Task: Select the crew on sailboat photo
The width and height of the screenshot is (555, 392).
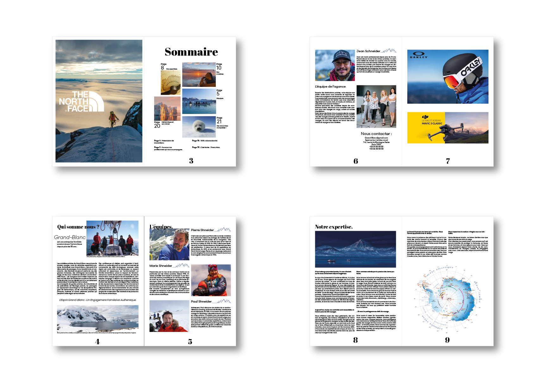Action: [112, 238]
